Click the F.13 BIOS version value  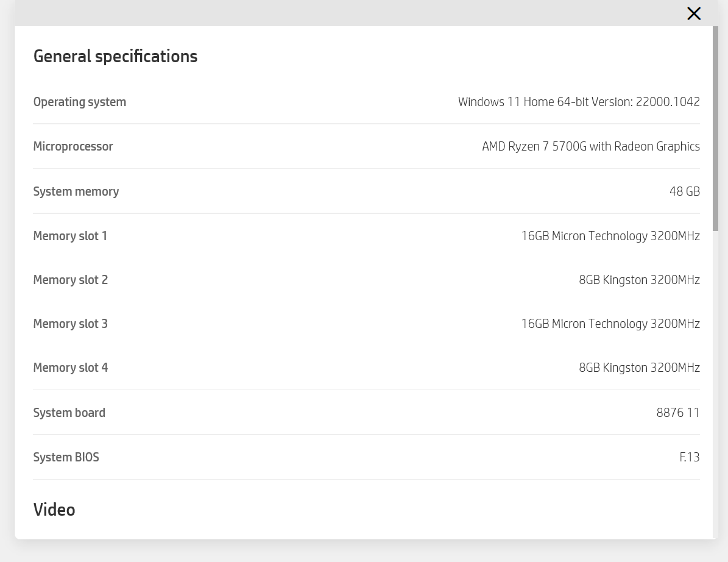689,457
